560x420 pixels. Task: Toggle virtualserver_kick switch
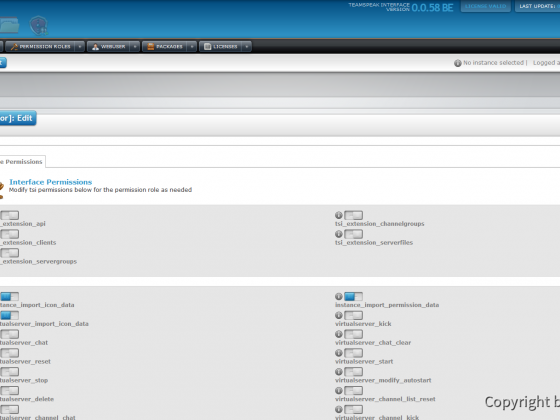tap(354, 315)
